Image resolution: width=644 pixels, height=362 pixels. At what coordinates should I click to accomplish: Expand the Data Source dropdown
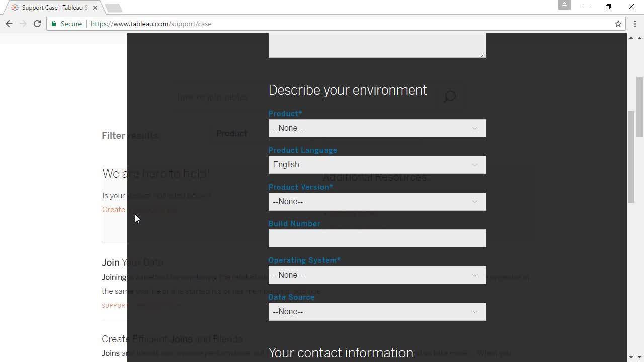(377, 312)
